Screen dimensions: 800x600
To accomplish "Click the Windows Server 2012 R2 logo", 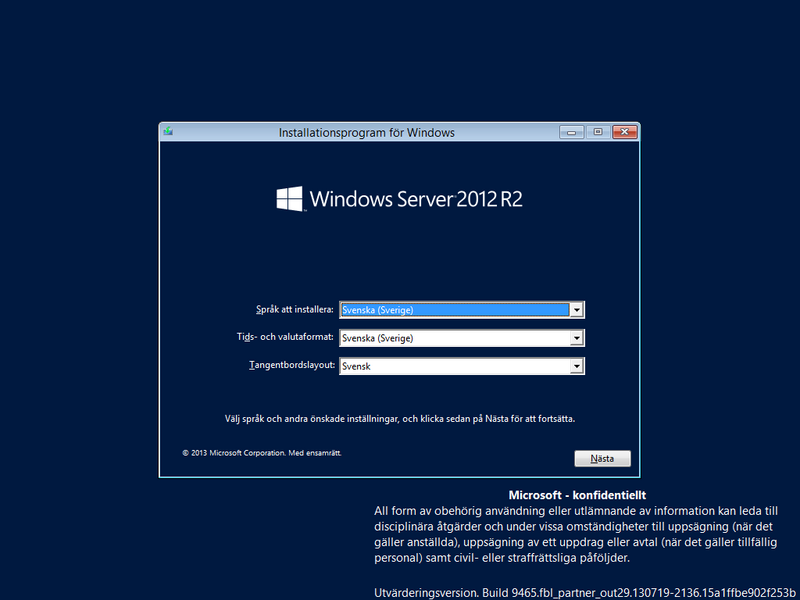I will pyautogui.click(x=399, y=198).
